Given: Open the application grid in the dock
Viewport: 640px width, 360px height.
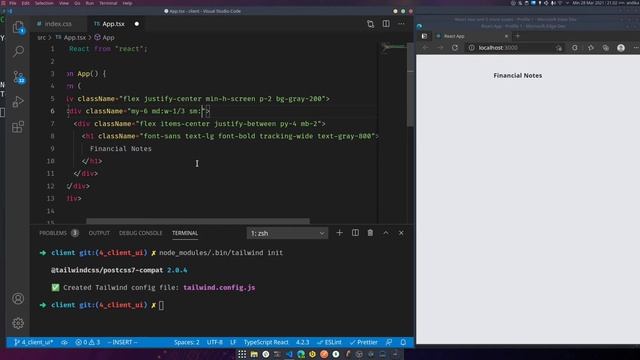Looking at the screenshot, I should (242, 354).
